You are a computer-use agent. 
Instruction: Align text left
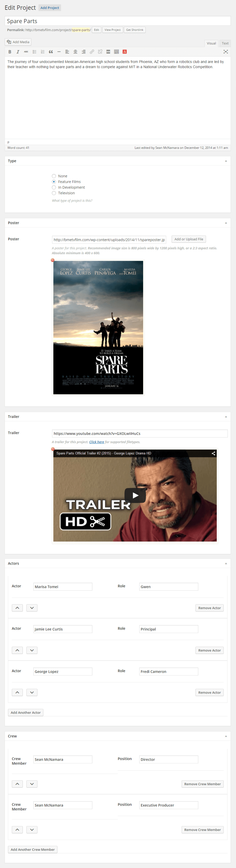(67, 52)
